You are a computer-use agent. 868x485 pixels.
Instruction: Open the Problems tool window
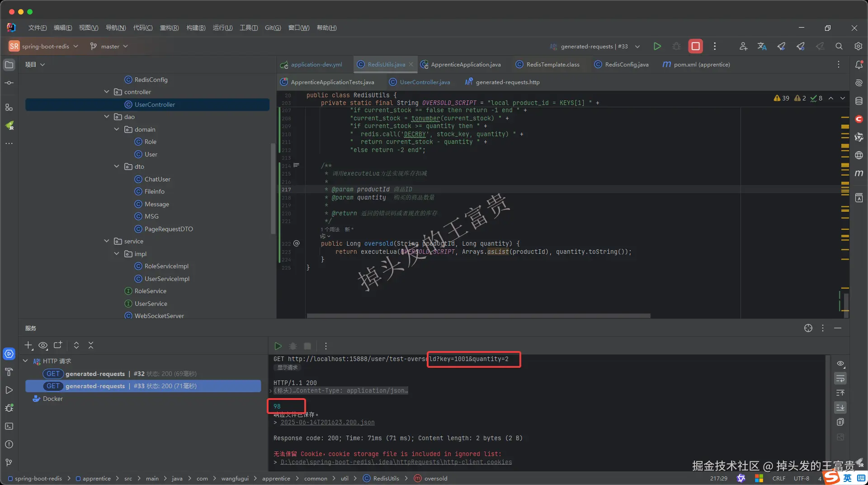click(9, 444)
